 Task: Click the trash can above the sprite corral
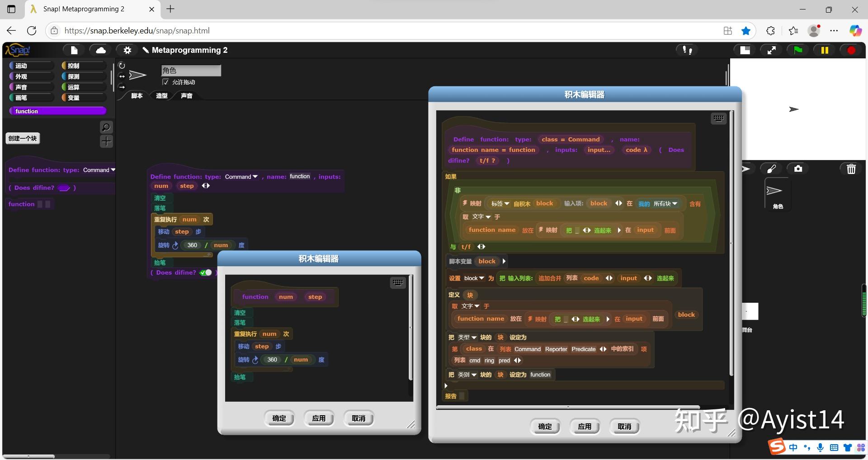point(850,169)
